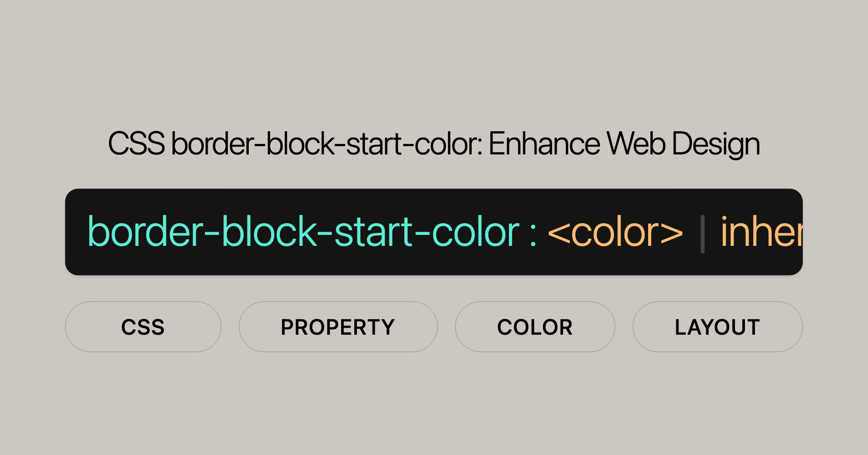Choose the COLOR tag pill
The height and width of the screenshot is (455, 868).
[535, 327]
